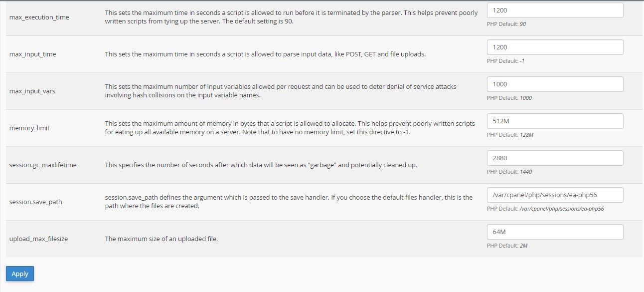Select the 512M value in memory_limit
The image size is (644, 292).
[555, 121]
